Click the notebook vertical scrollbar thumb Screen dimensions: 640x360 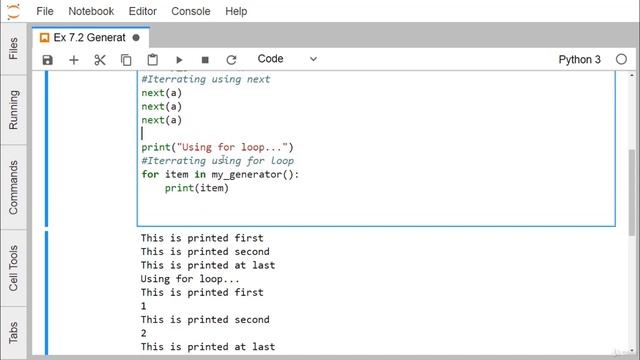point(631,192)
